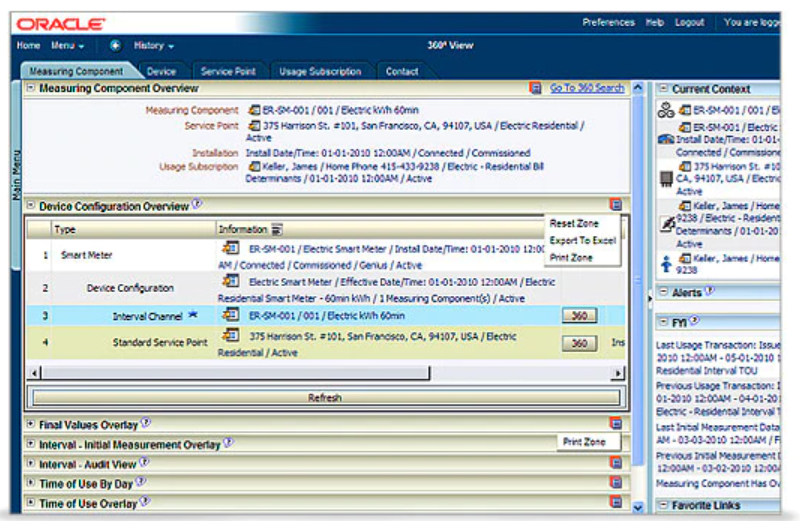Collapse the Current Context dashboard zone

tap(663, 88)
